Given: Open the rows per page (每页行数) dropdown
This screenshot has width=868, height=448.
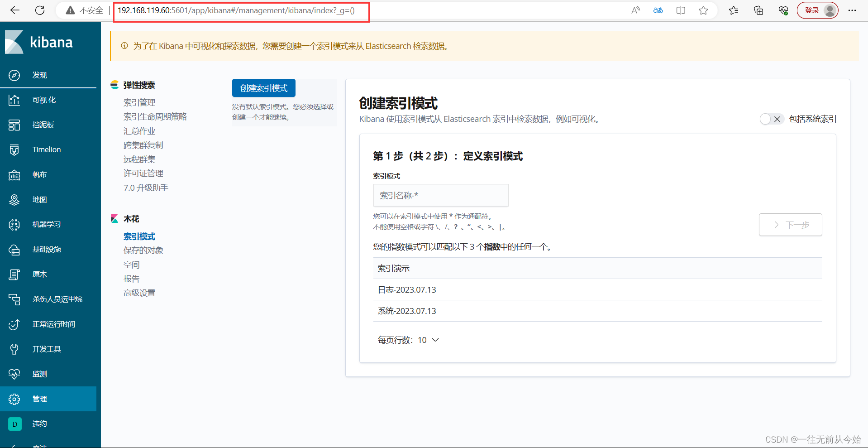Looking at the screenshot, I should click(408, 340).
